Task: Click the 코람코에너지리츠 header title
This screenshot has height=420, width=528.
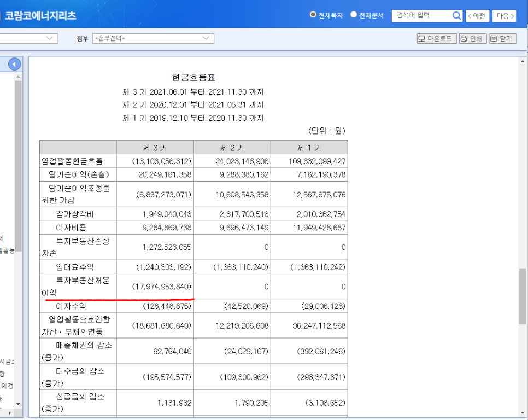Action: 40,15
